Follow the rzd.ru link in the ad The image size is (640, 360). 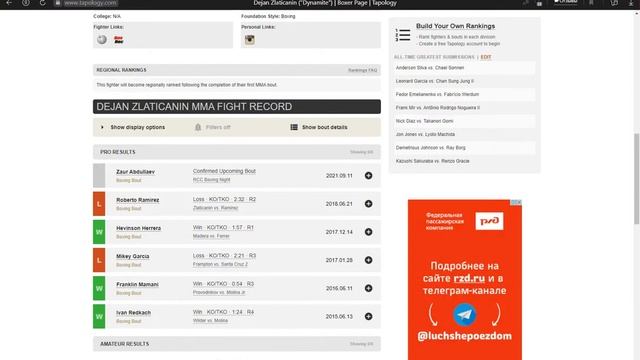coord(469,278)
